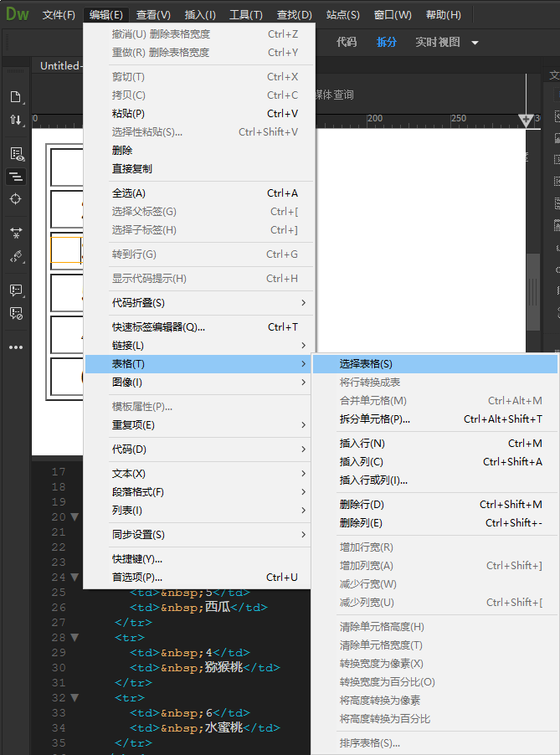Open the 文件(F) menu
The height and width of the screenshot is (755, 560).
tap(59, 15)
